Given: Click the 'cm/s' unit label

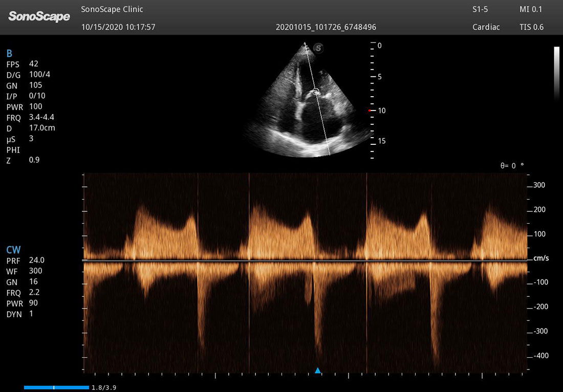Looking at the screenshot, I should (541, 258).
